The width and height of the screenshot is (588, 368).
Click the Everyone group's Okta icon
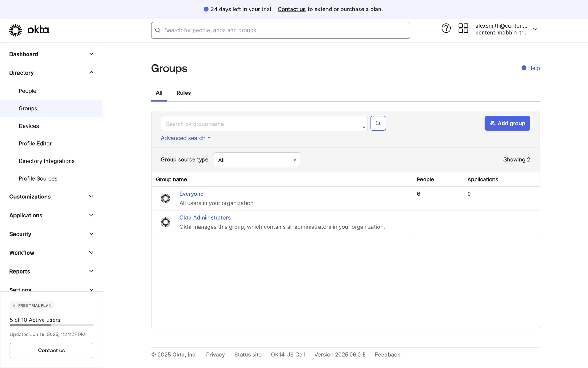pos(165,198)
